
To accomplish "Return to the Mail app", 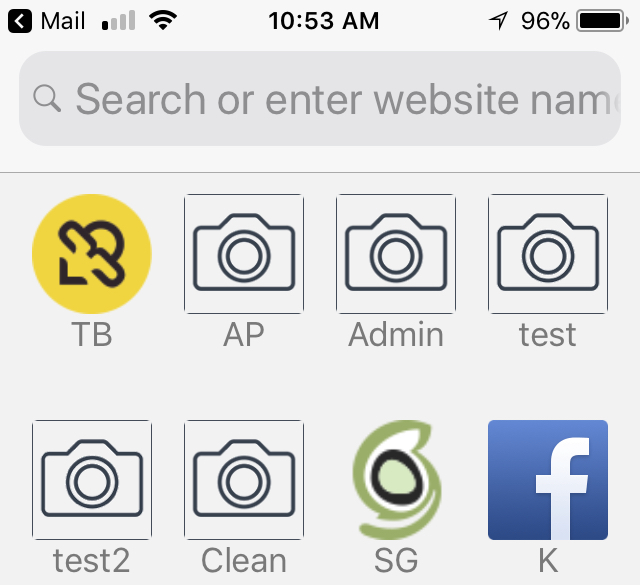I will pyautogui.click(x=63, y=20).
